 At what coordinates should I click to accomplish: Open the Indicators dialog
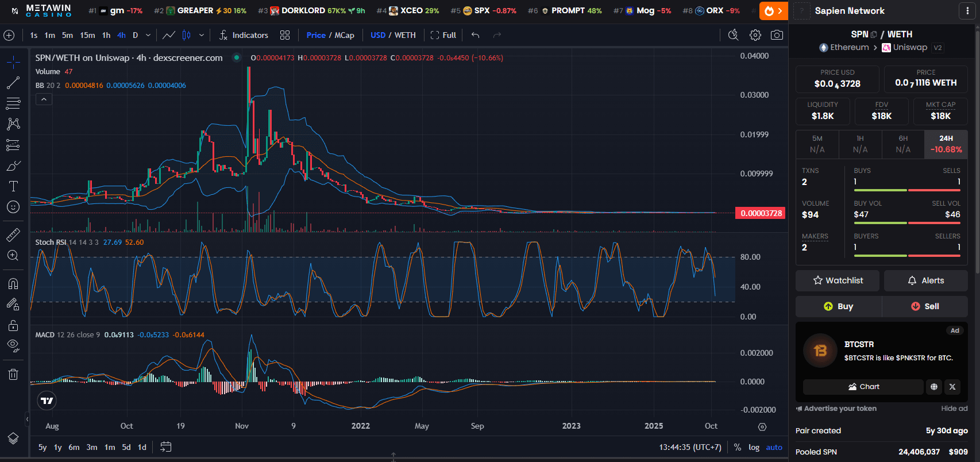pos(244,35)
